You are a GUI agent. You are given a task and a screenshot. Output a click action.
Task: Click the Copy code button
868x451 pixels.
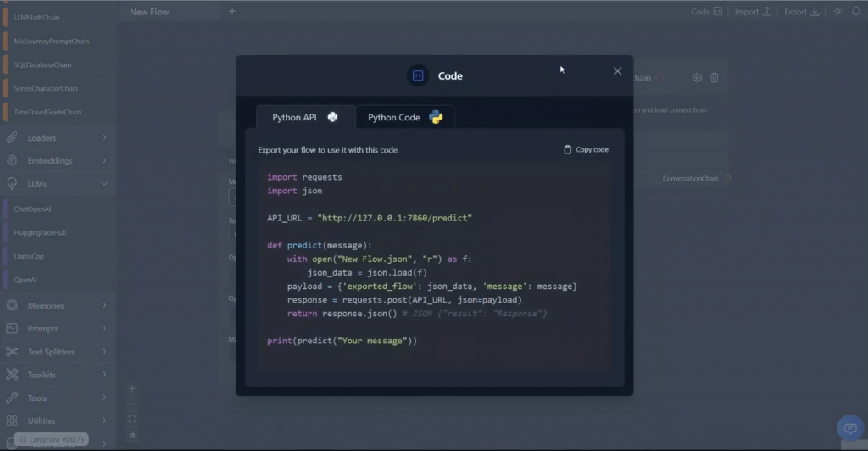click(586, 149)
